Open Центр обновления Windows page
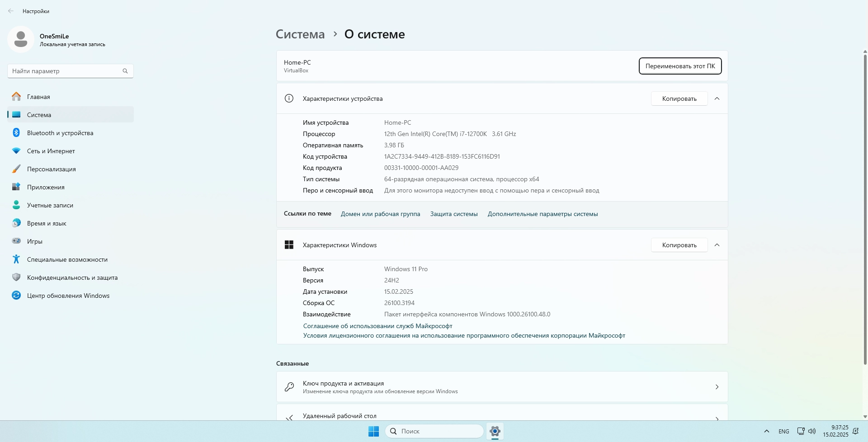The image size is (868, 442). pyautogui.click(x=71, y=295)
